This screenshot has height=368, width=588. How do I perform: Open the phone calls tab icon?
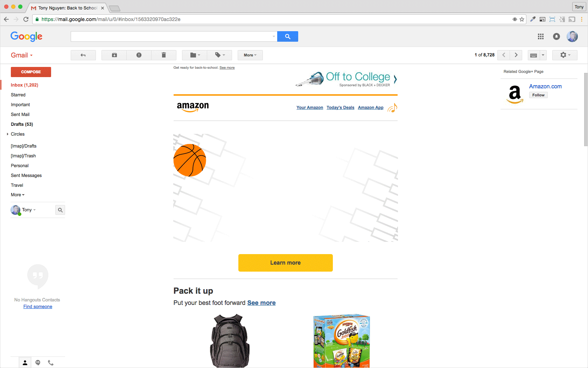(x=51, y=363)
